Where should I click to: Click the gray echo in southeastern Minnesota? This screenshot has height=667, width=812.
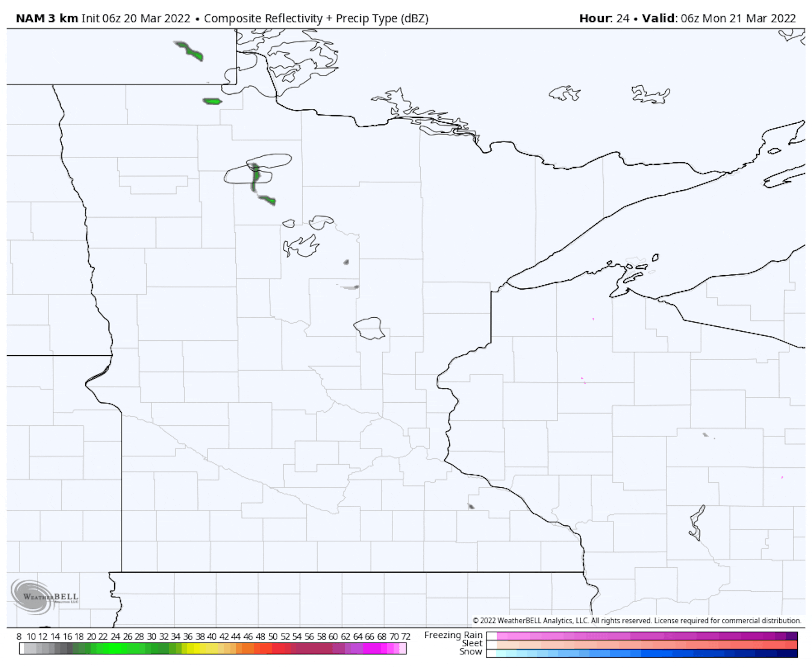coord(471,506)
